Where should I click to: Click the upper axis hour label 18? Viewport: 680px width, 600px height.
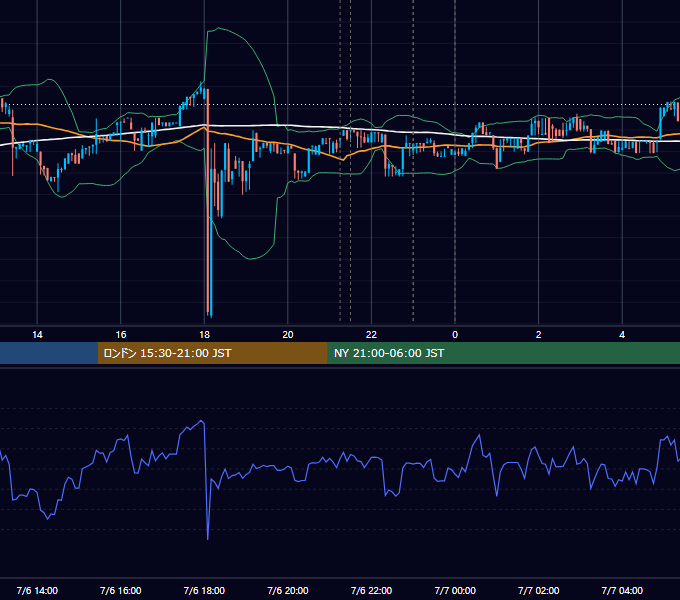[204, 335]
